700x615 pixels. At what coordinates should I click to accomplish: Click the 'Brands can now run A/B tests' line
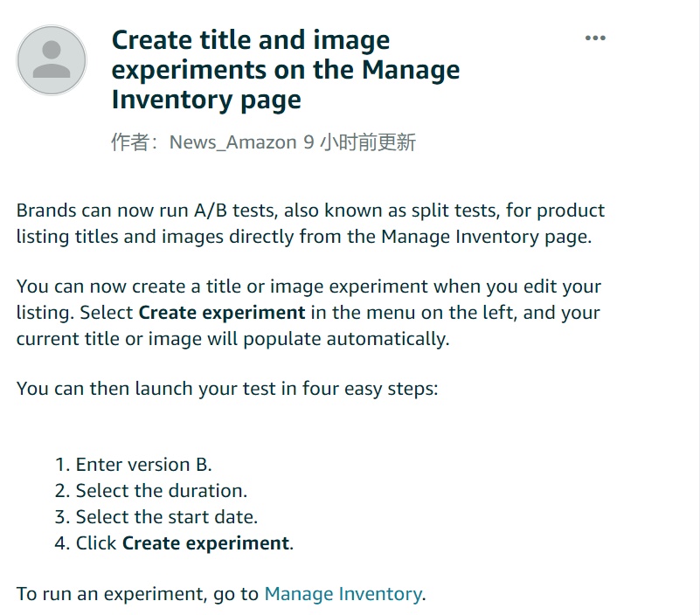[x=311, y=211]
